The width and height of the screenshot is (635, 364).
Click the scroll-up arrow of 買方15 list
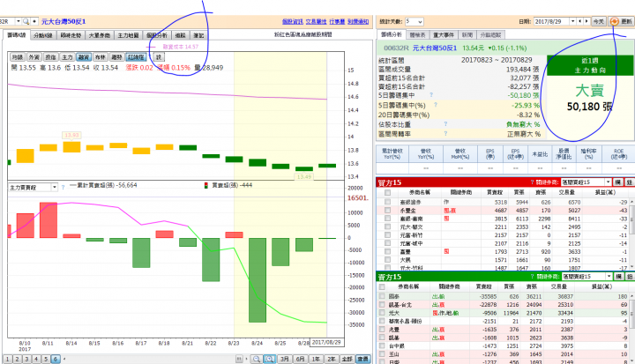(x=631, y=201)
